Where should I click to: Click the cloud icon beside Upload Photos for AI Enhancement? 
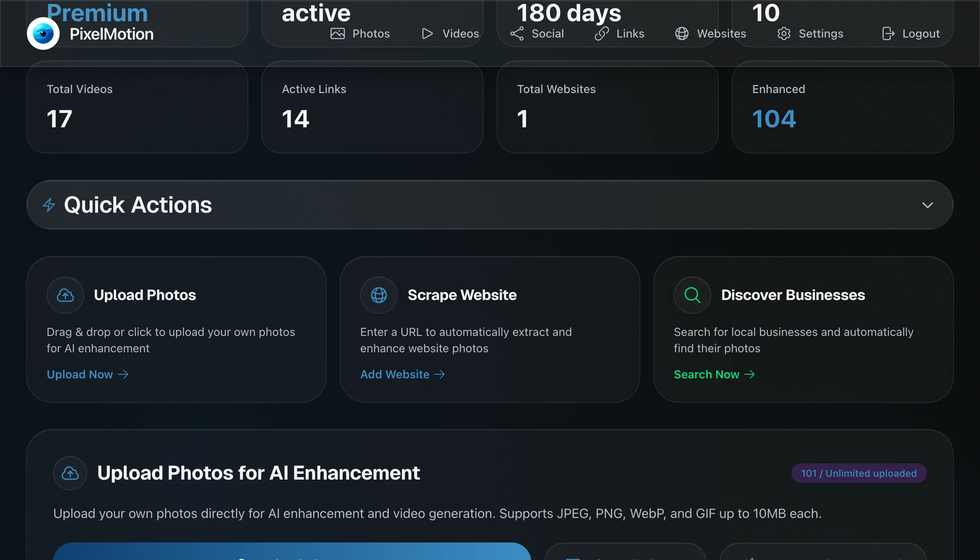coord(70,473)
